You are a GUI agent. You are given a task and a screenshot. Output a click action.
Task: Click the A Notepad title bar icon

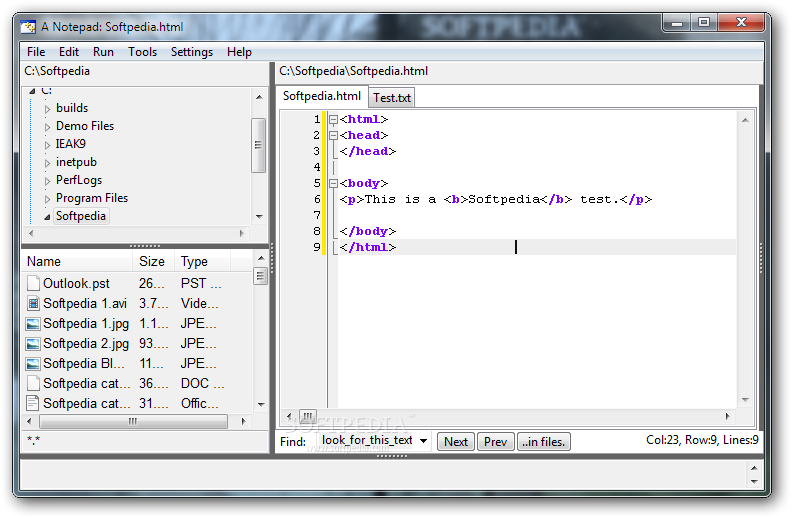[x=28, y=26]
